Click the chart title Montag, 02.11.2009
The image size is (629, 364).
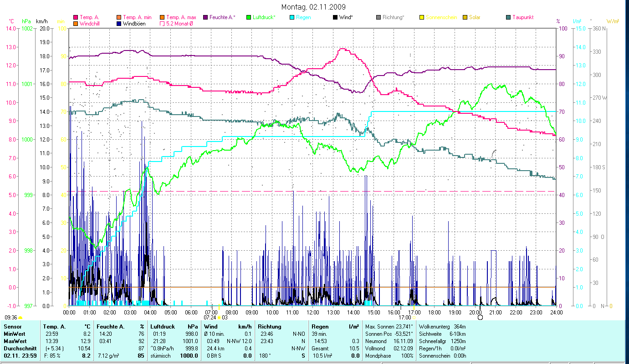[313, 7]
